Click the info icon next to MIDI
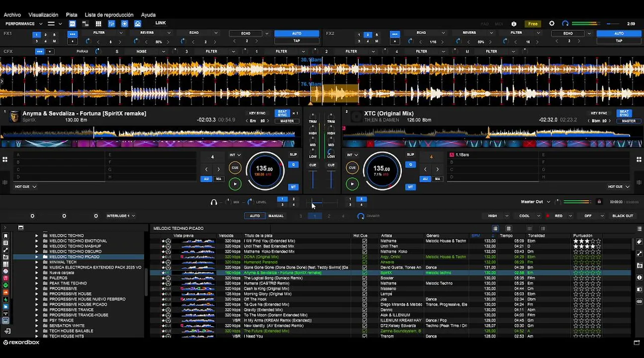 pos(514,24)
